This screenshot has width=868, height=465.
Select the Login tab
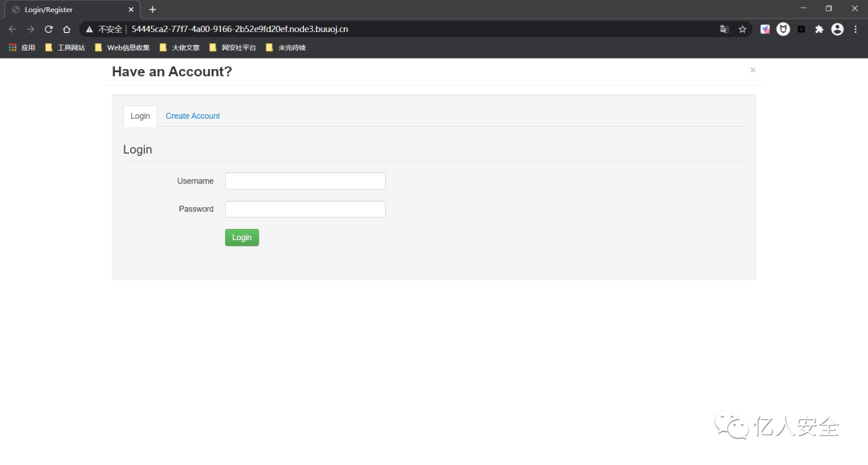click(140, 116)
